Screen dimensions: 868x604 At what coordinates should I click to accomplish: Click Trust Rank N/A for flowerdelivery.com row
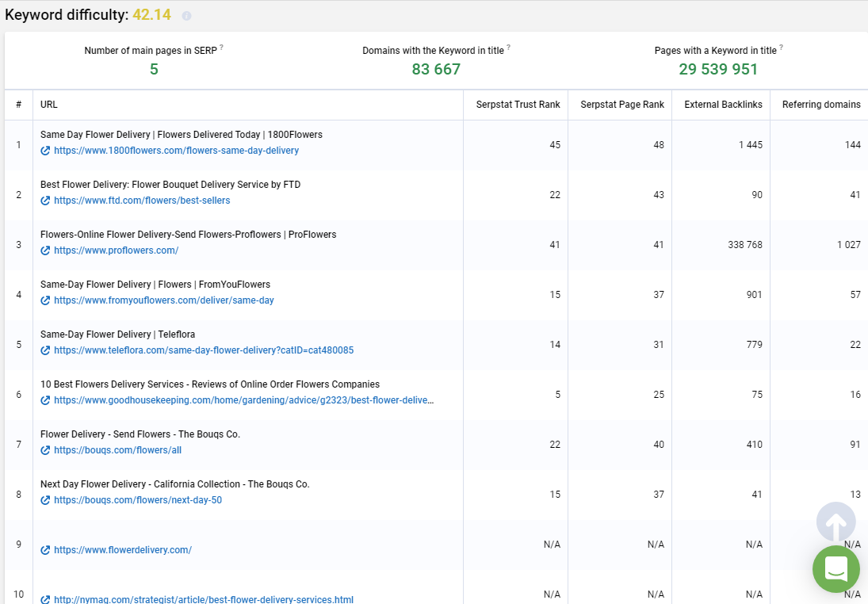tap(552, 545)
